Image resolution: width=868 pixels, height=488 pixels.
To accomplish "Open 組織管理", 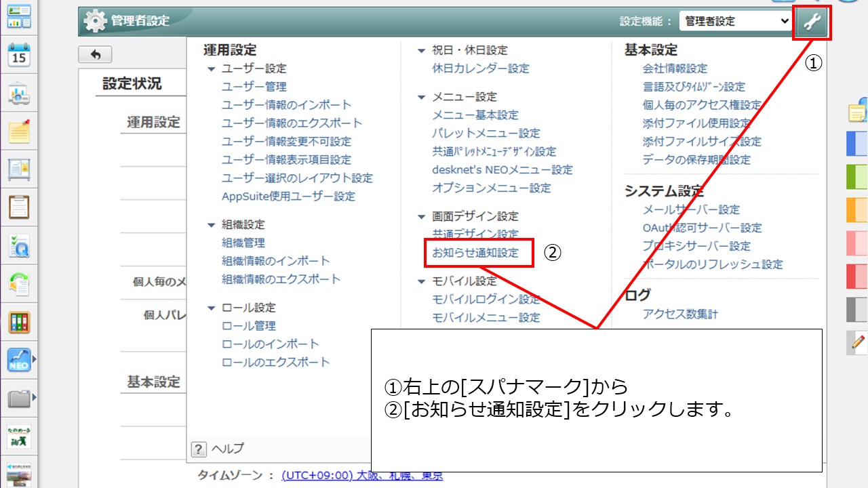I will (x=243, y=243).
